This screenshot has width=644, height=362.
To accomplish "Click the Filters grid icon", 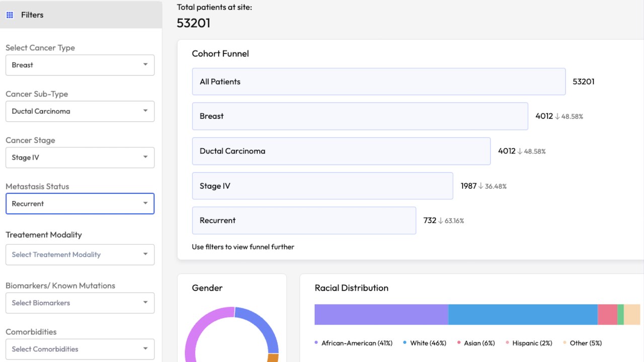I will click(x=10, y=15).
